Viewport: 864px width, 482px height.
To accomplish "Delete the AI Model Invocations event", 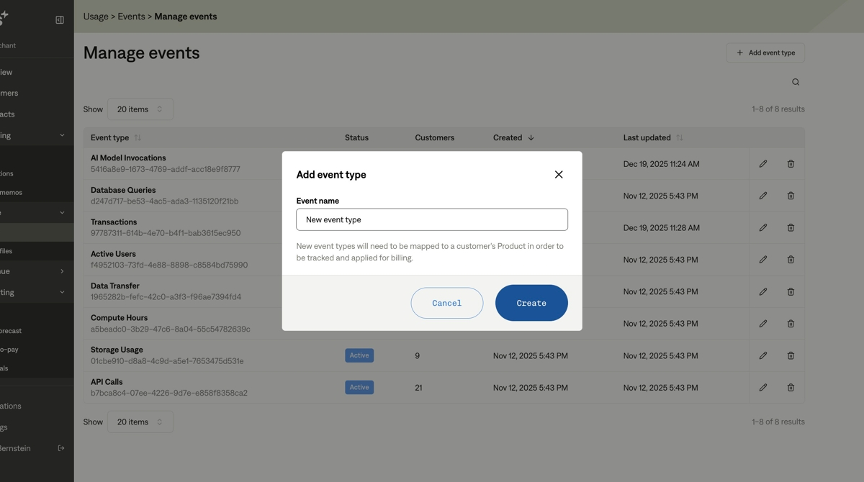I will click(x=790, y=163).
